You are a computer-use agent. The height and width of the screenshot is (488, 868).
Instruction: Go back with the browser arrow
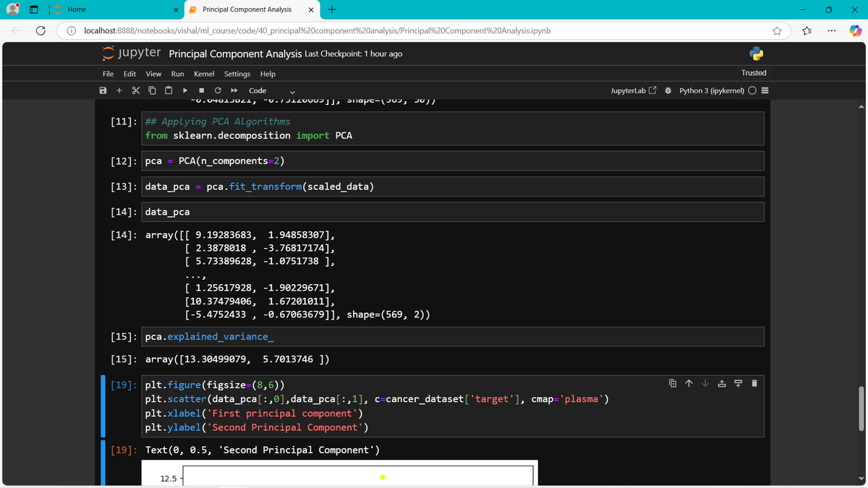(16, 31)
